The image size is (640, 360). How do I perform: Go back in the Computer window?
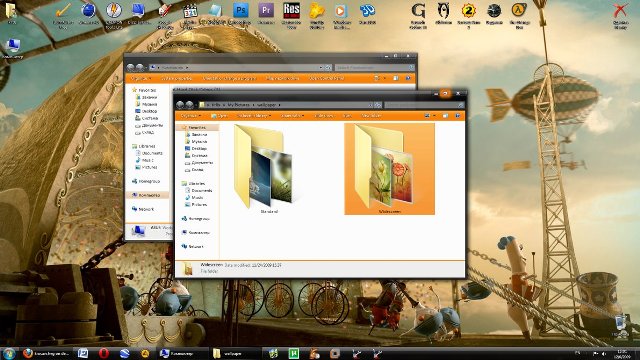130,67
